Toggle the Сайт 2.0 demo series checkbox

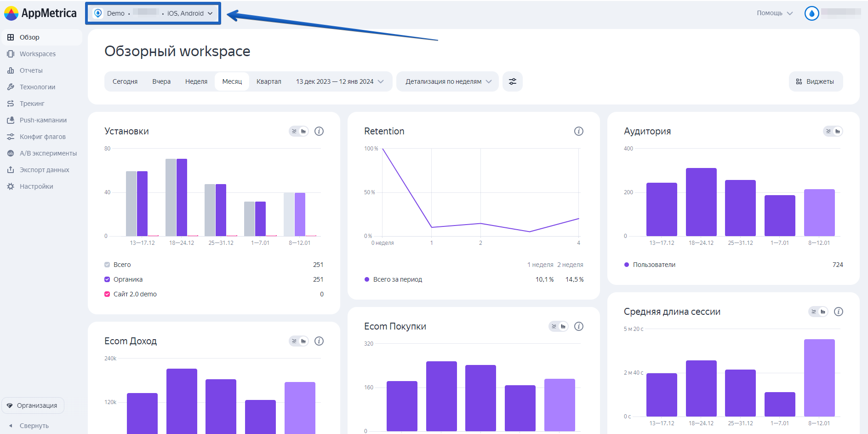pyautogui.click(x=107, y=294)
